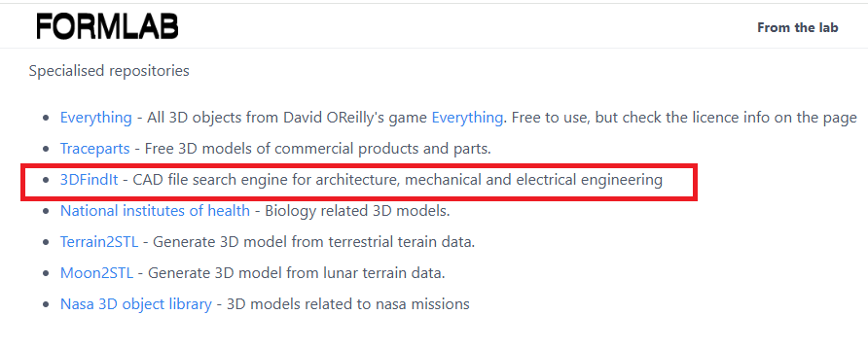The image size is (868, 350).
Task: Click the 'related to nasa missions' text
Action: (x=386, y=304)
